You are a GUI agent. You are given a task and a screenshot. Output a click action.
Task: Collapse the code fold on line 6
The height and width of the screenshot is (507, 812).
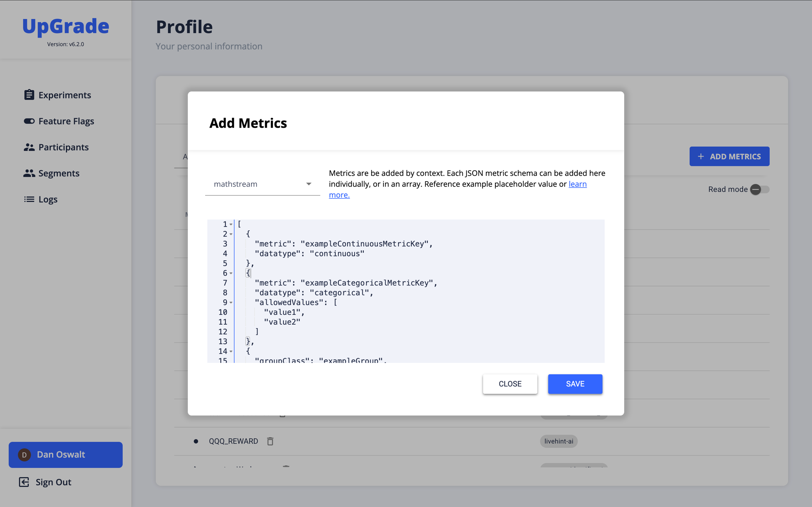231,273
